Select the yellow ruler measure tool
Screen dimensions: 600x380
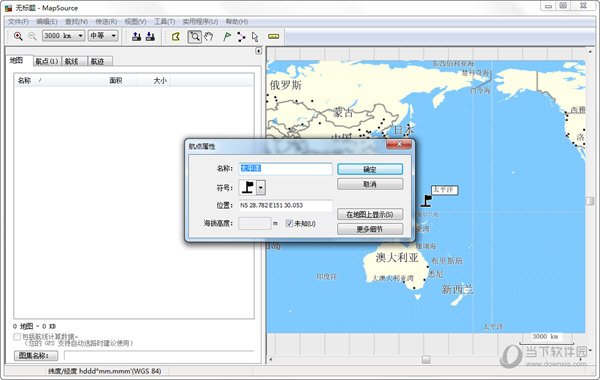tap(273, 37)
